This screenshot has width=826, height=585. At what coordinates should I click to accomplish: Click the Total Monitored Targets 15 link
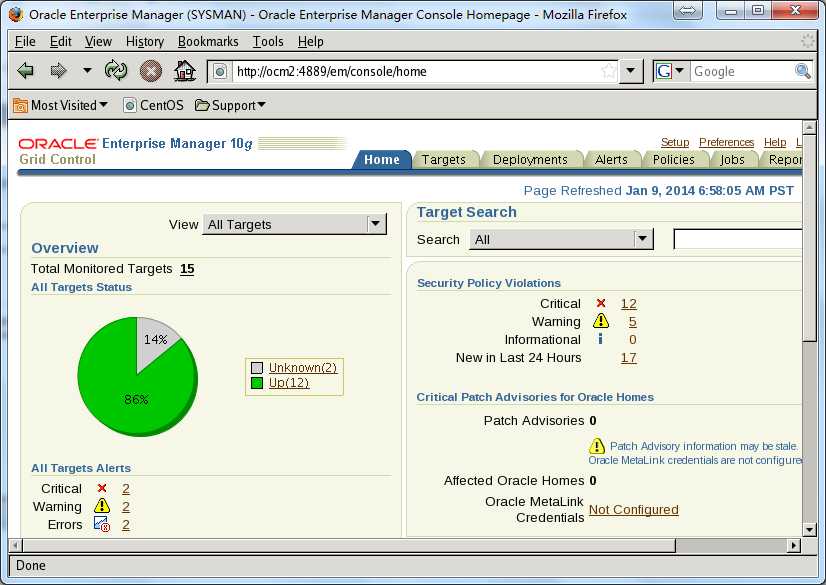(x=187, y=269)
